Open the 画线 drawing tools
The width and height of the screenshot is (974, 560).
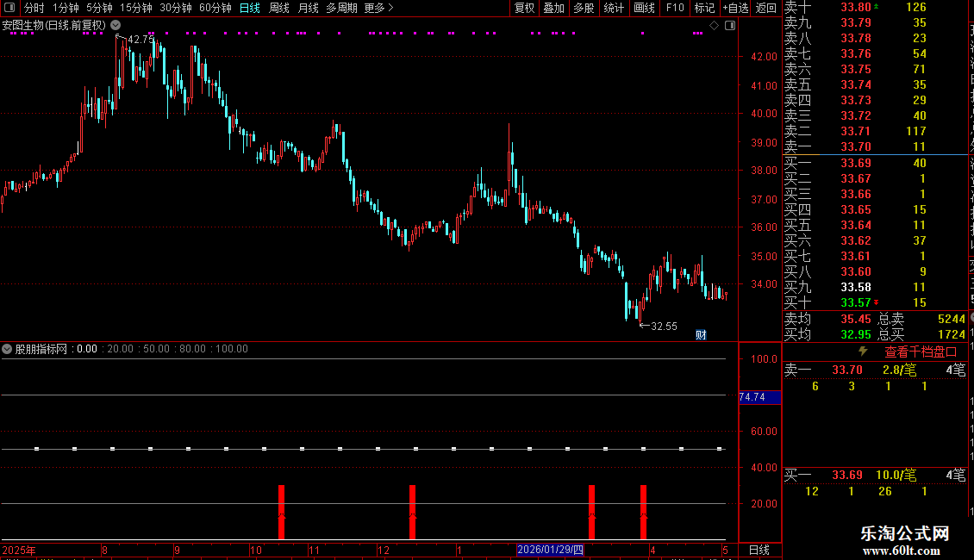click(644, 8)
